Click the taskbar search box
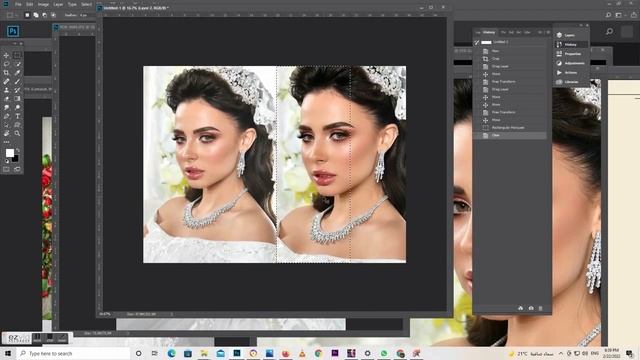 pyautogui.click(x=73, y=353)
